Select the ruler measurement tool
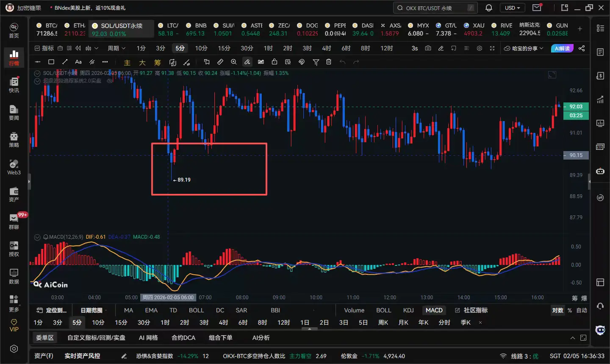610x364 pixels. coord(220,62)
